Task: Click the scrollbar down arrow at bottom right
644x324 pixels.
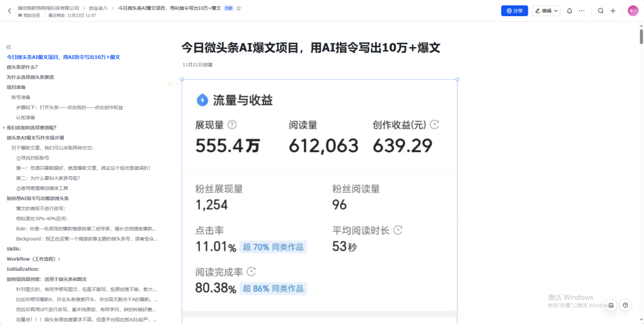Action: pos(641,321)
